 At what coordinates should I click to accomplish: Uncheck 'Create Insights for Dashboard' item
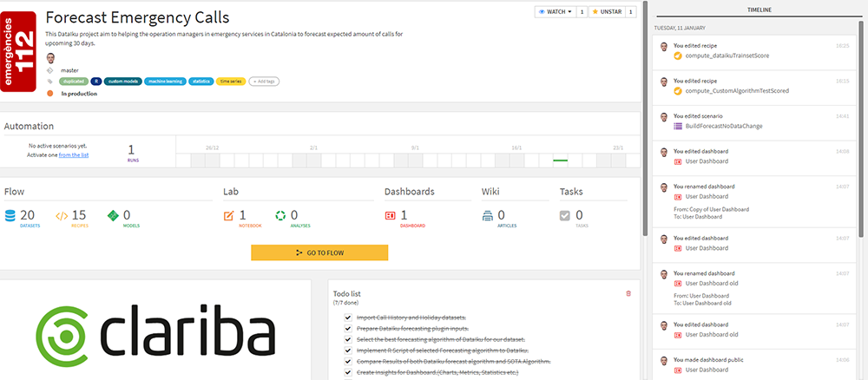(348, 373)
